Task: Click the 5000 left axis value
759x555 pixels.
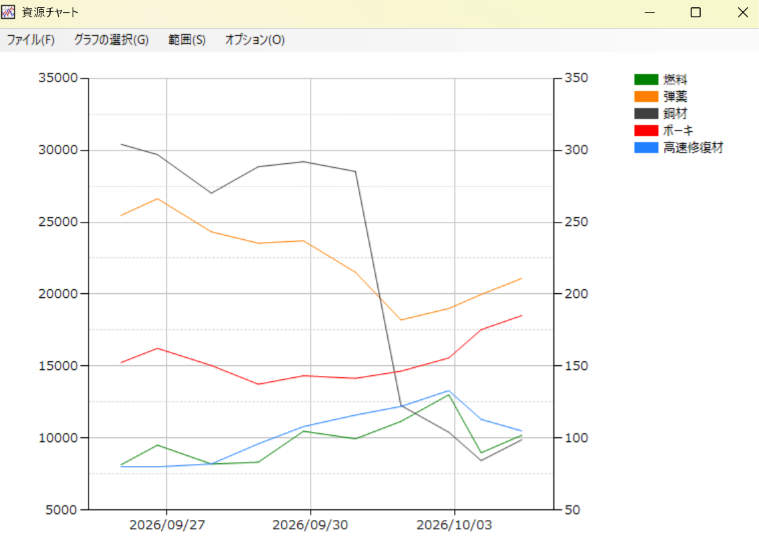Action: pos(61,510)
